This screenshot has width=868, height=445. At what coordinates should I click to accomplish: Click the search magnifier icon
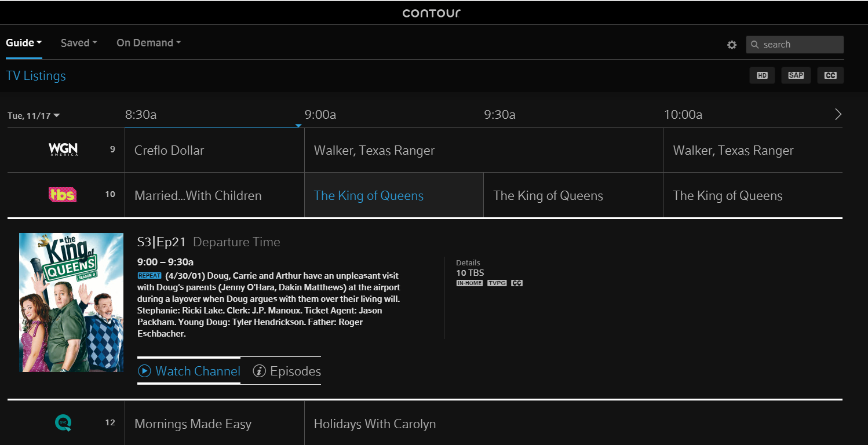pyautogui.click(x=755, y=45)
